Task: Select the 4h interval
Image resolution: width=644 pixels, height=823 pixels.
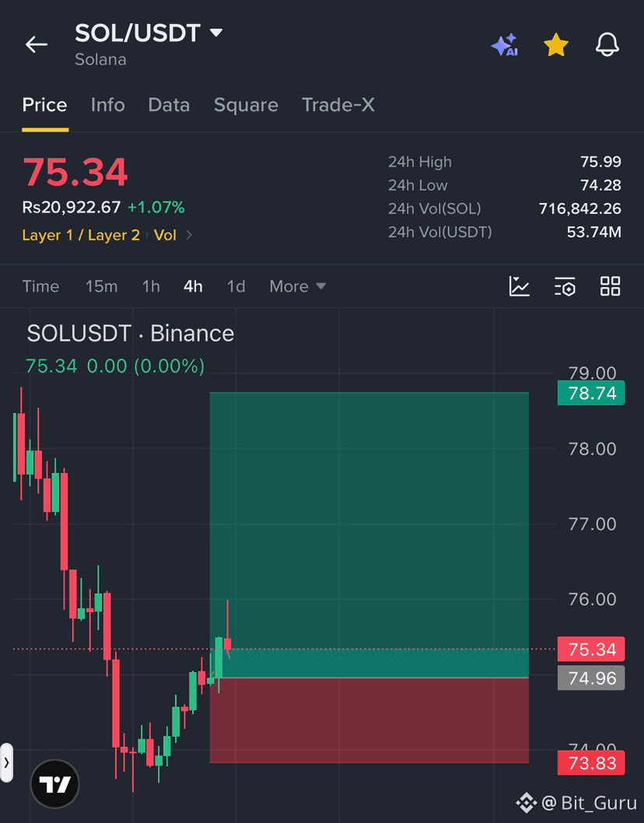Action: point(193,286)
